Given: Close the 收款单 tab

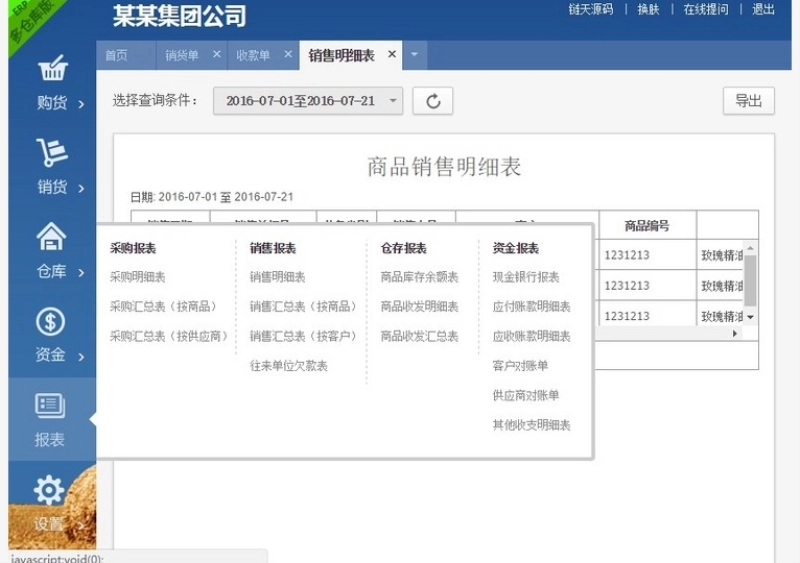Looking at the screenshot, I should 288,54.
